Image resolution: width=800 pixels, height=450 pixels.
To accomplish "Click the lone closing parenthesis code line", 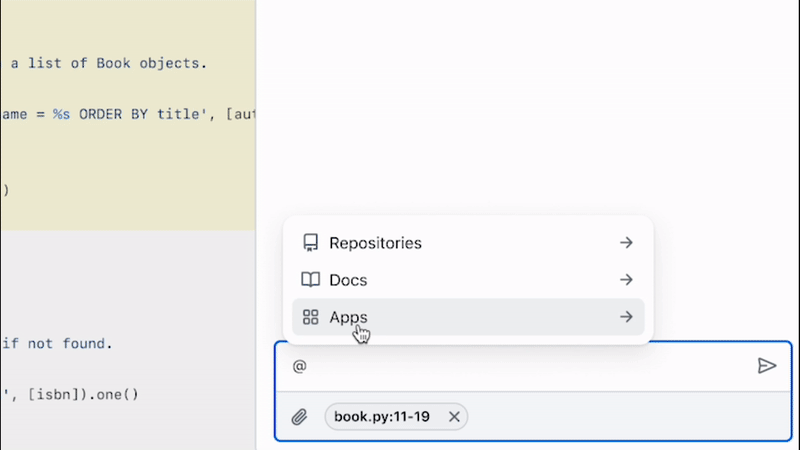I will coord(5,189).
